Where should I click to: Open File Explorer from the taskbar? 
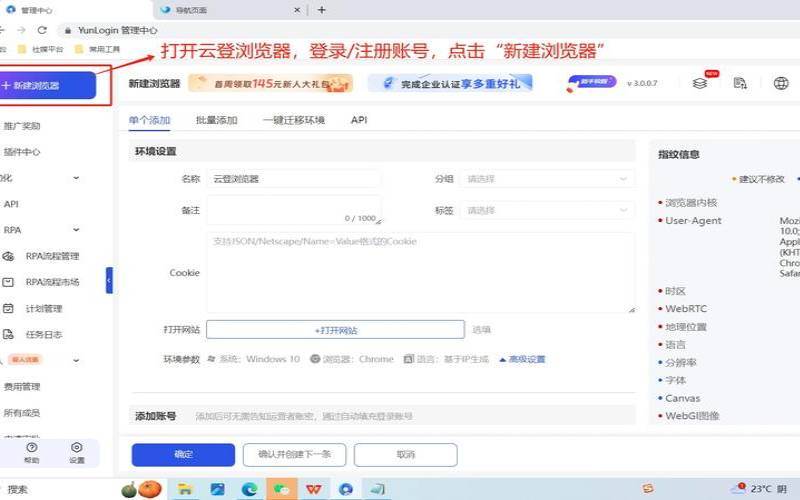(x=185, y=489)
